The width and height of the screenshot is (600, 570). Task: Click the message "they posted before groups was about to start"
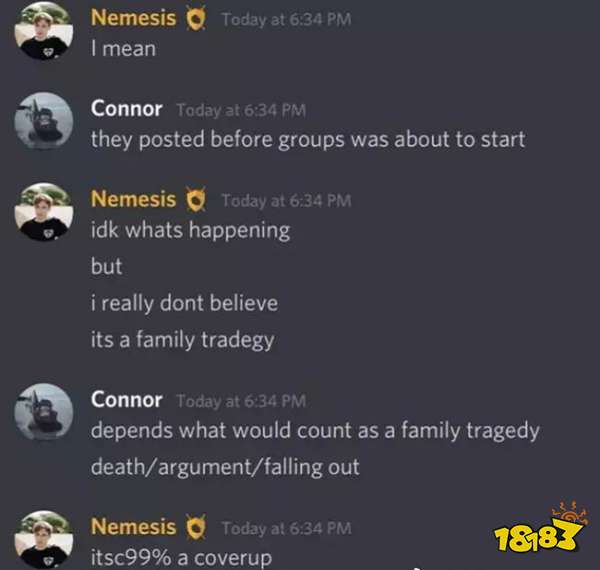(308, 140)
